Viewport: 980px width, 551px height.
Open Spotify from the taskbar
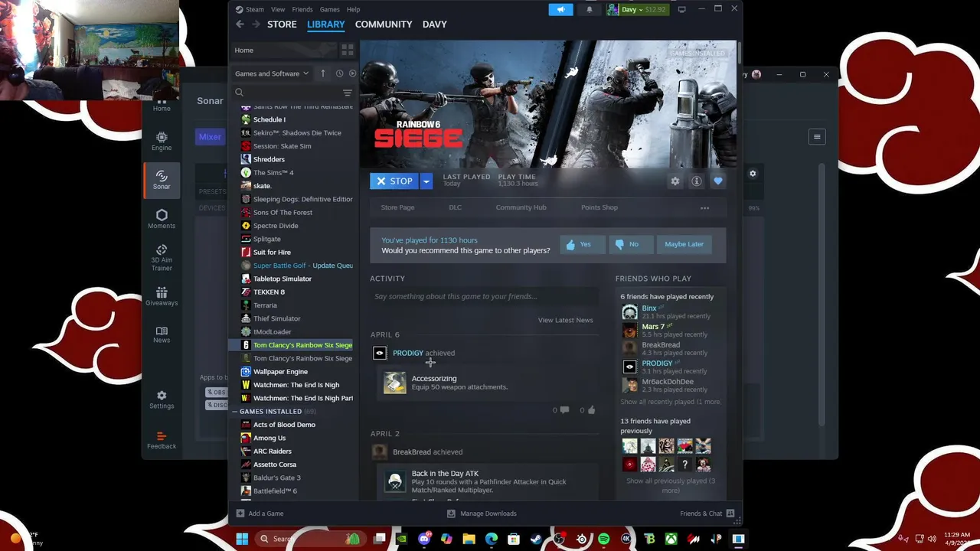[x=603, y=539]
